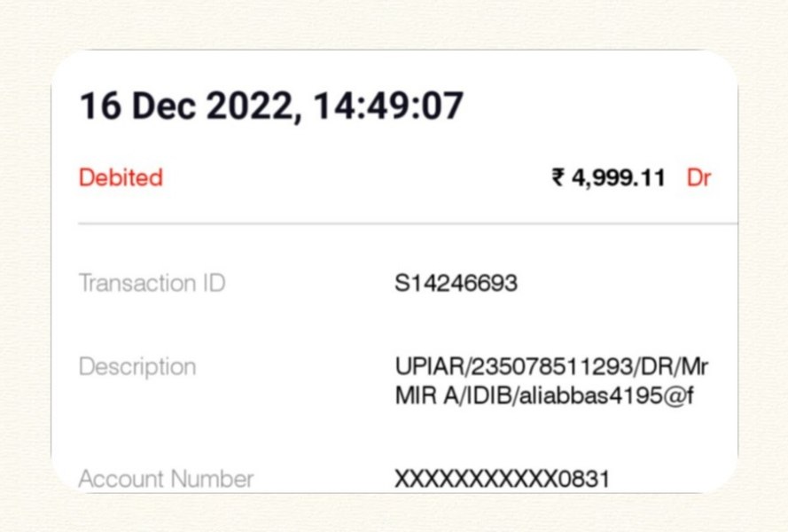
Task: Click UPI reference number 235078511293
Action: (x=551, y=366)
